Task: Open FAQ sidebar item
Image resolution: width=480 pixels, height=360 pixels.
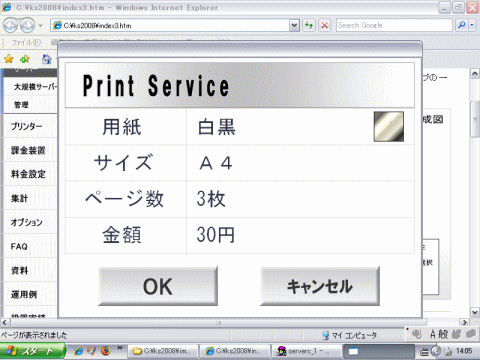Action: 30,246
